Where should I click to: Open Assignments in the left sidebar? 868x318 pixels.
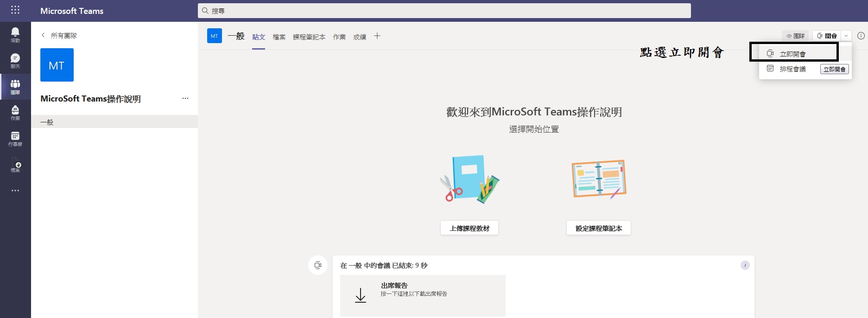tap(15, 112)
